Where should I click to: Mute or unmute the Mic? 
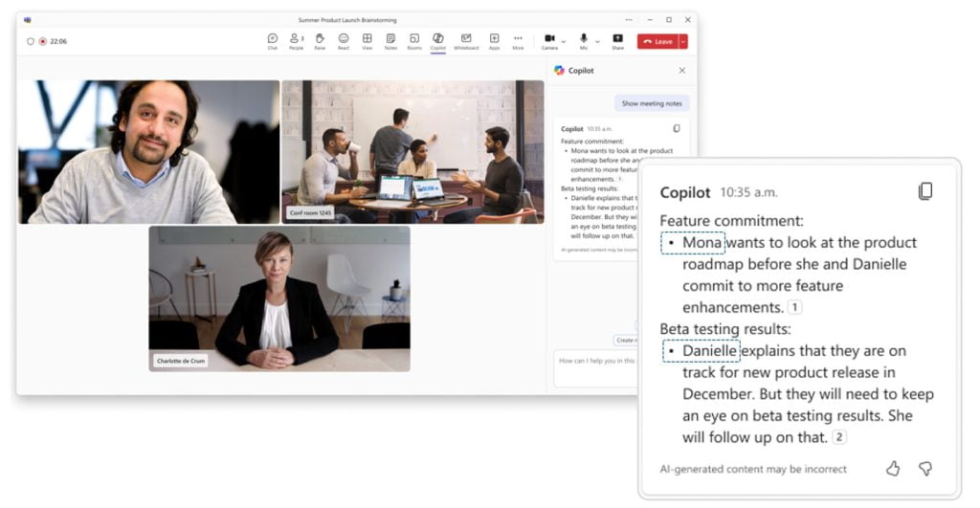click(x=584, y=40)
